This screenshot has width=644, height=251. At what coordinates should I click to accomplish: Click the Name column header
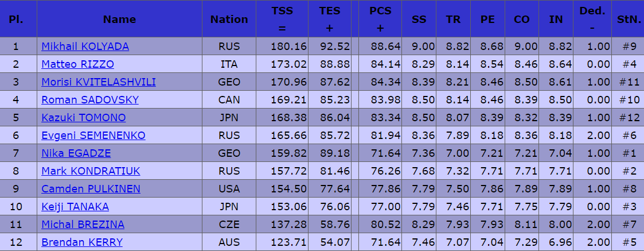[119, 20]
